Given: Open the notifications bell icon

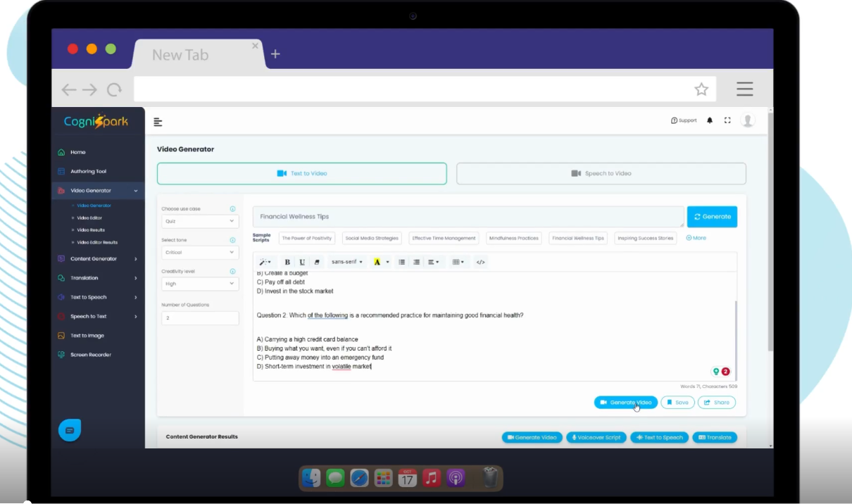Looking at the screenshot, I should (x=710, y=120).
